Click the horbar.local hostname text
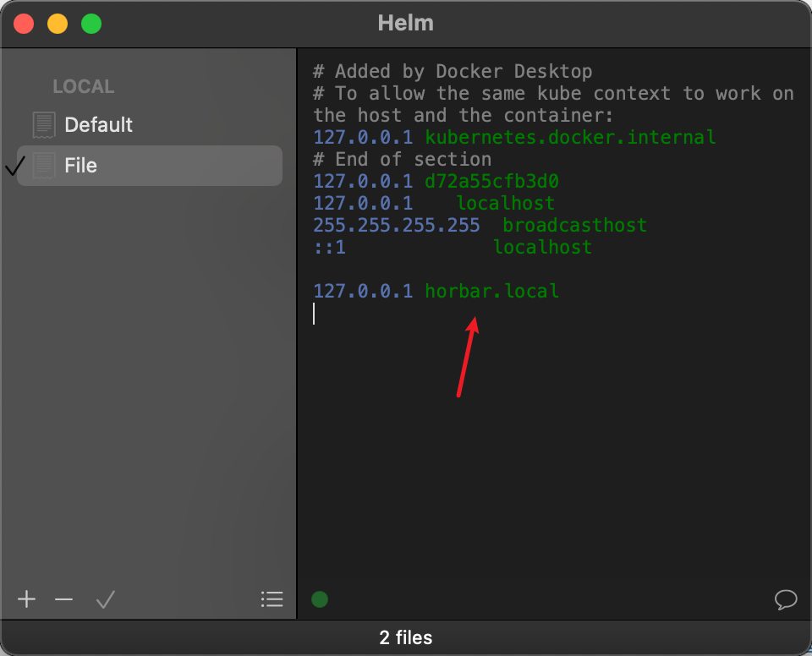Screen dimensions: 812x656 (491, 291)
